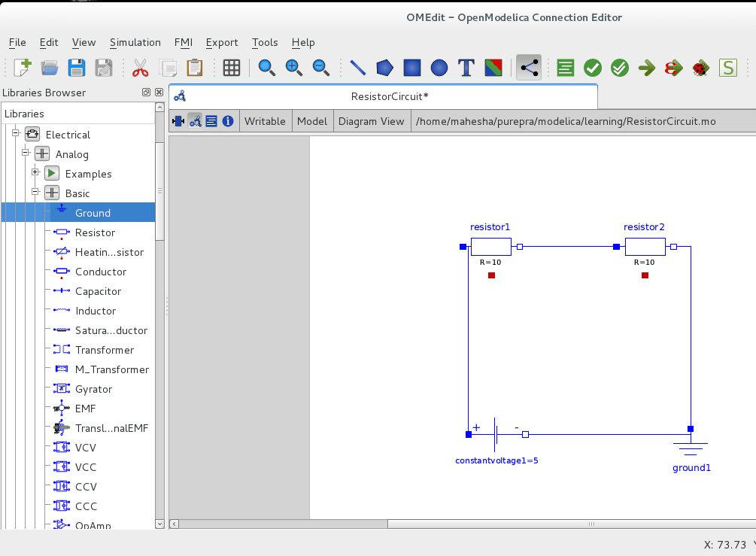This screenshot has height=556, width=756.
Task: Switch to Icon View of the model
Action: [x=178, y=120]
